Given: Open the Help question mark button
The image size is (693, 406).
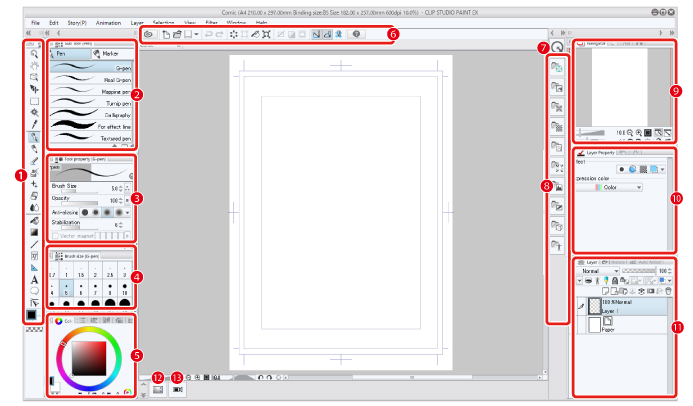Looking at the screenshot, I should tap(356, 34).
